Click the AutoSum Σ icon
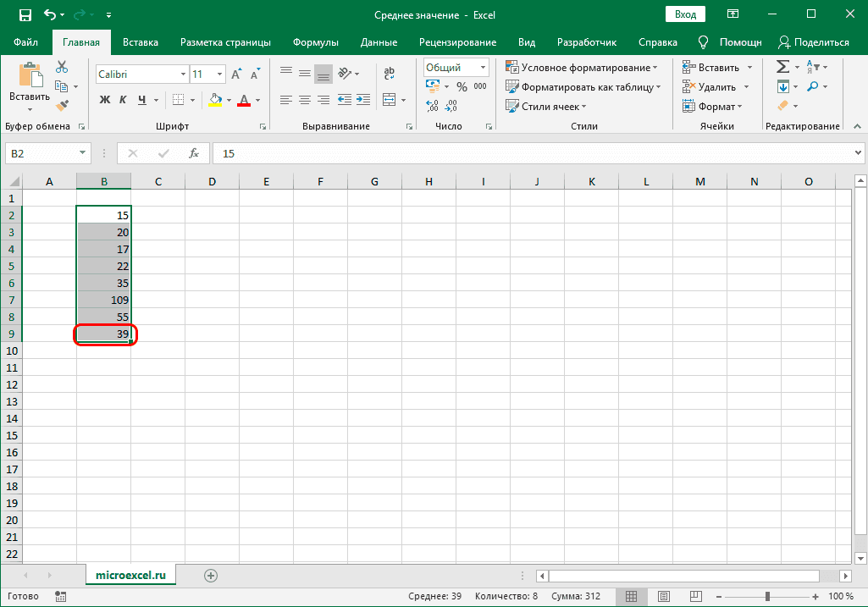The image size is (868, 607). (781, 65)
